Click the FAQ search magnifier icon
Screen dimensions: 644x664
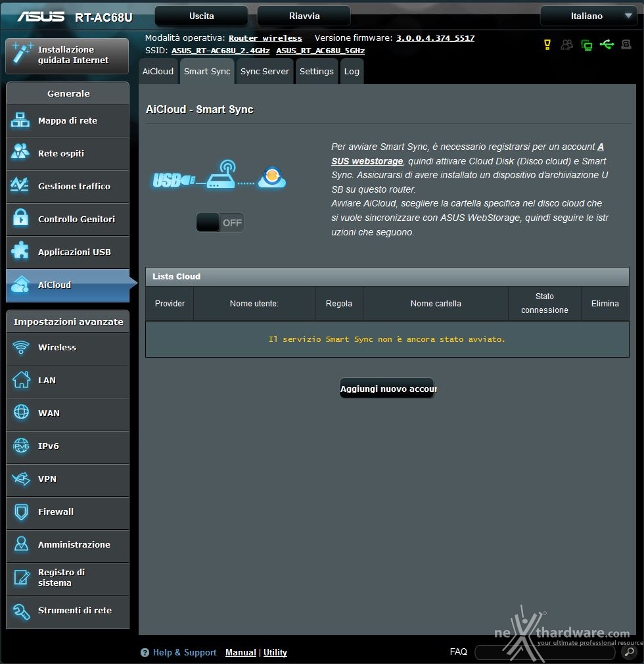630,652
